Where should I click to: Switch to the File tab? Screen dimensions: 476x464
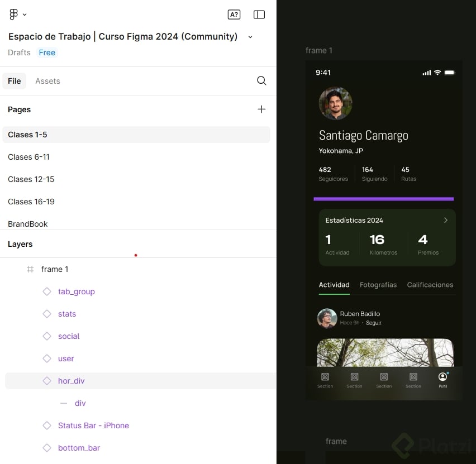pos(15,81)
